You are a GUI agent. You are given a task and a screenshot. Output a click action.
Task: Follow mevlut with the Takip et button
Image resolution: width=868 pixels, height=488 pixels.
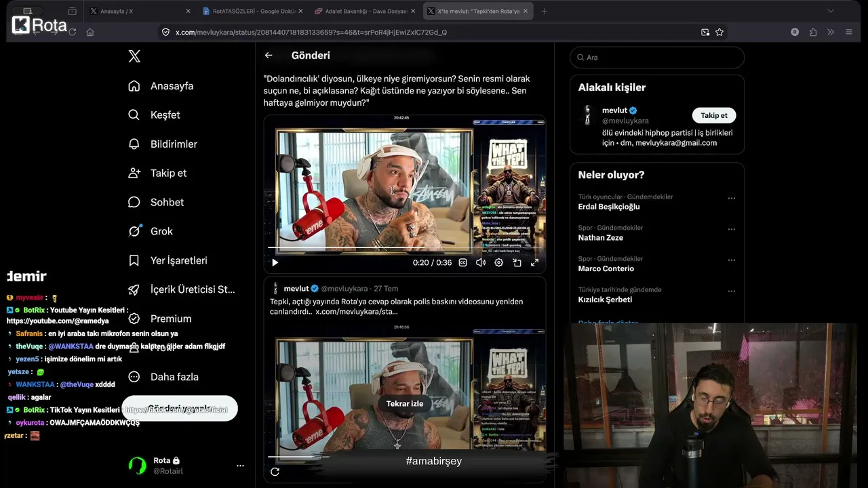pyautogui.click(x=714, y=115)
